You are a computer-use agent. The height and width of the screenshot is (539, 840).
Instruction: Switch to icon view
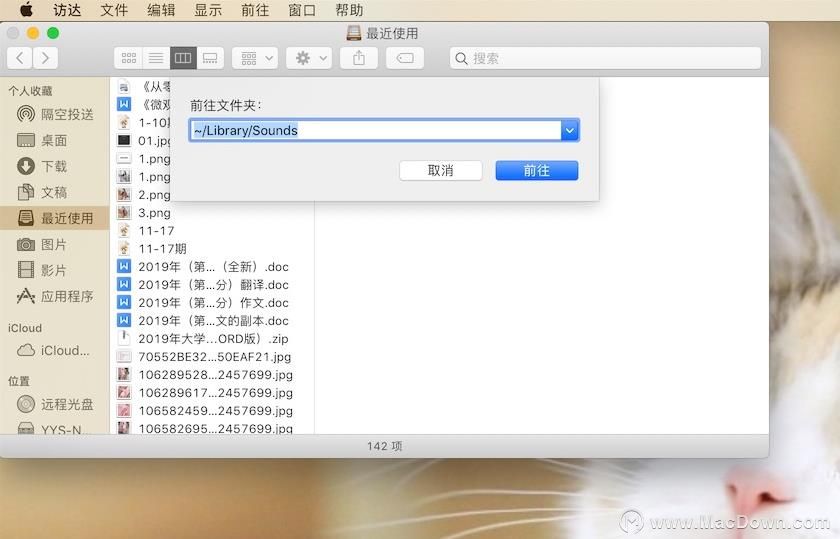pyautogui.click(x=129, y=58)
